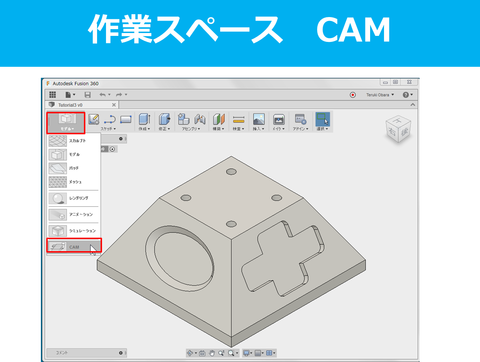
Task: Choose パッチ workspace from menu
Action: [74, 168]
